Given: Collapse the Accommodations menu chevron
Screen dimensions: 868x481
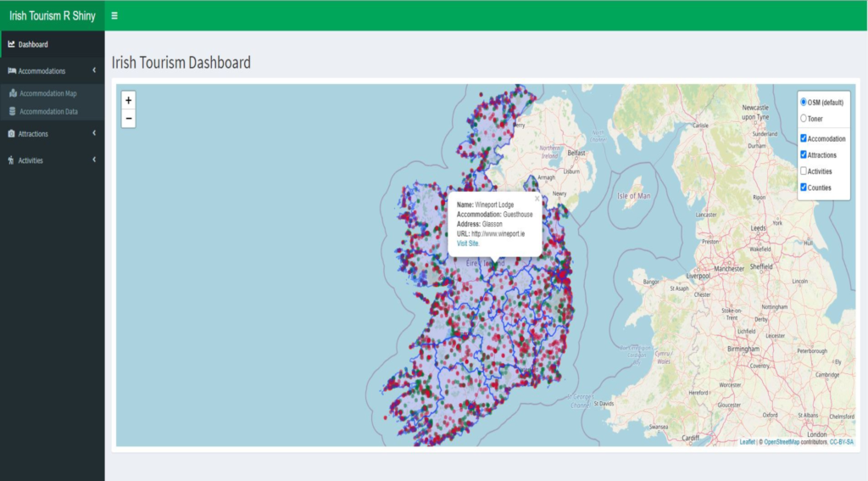Looking at the screenshot, I should 94,70.
